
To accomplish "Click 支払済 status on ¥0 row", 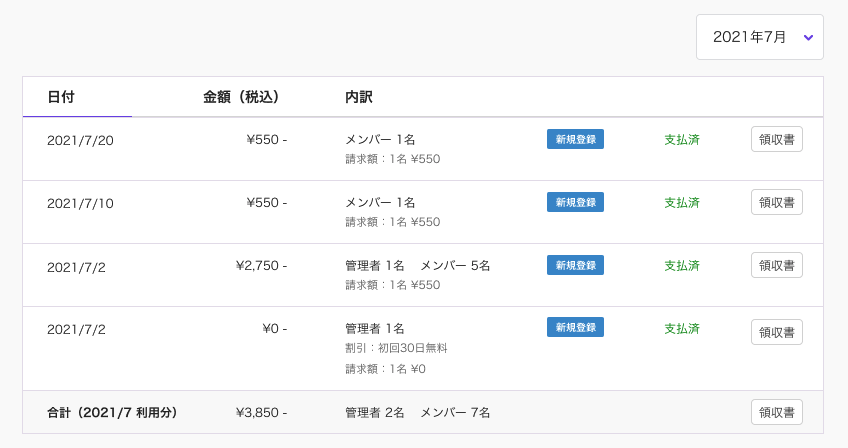I will pos(682,328).
